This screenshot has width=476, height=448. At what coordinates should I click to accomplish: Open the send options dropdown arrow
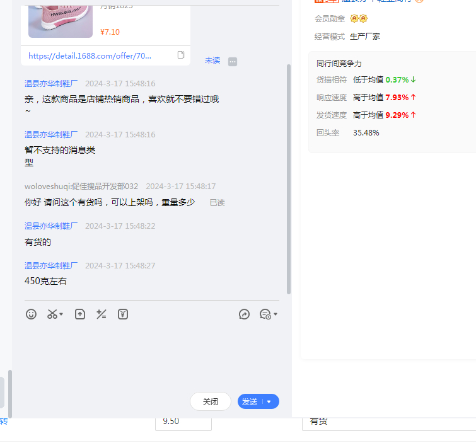[x=269, y=401]
